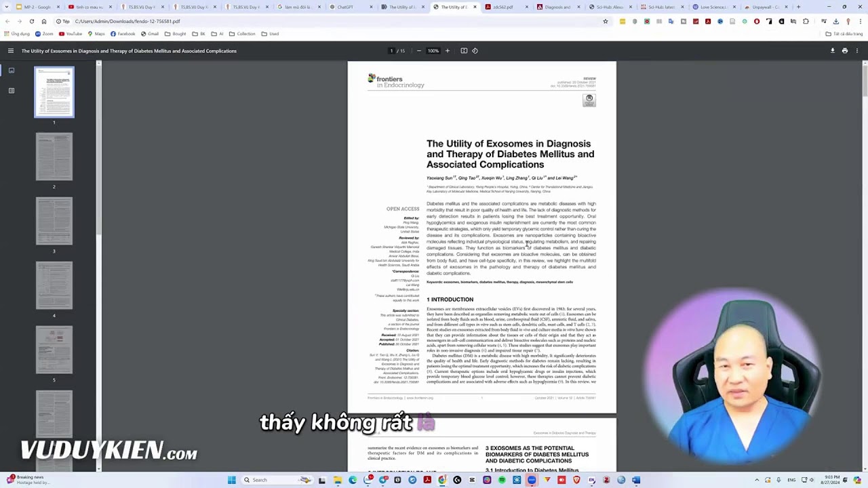Open the Zoom bookmark

45,34
